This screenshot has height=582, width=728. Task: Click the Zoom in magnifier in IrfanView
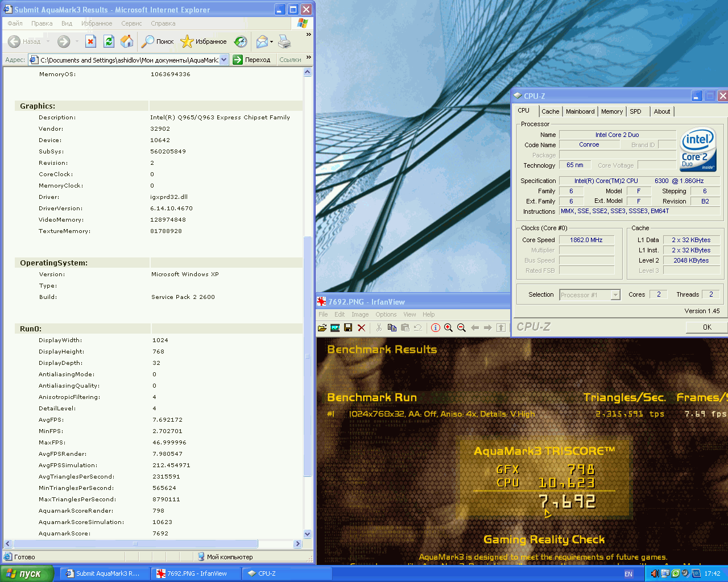pos(449,327)
